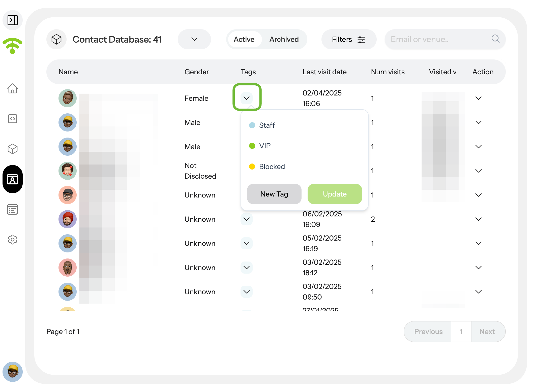Click the green Update button
The image size is (535, 392).
click(335, 194)
